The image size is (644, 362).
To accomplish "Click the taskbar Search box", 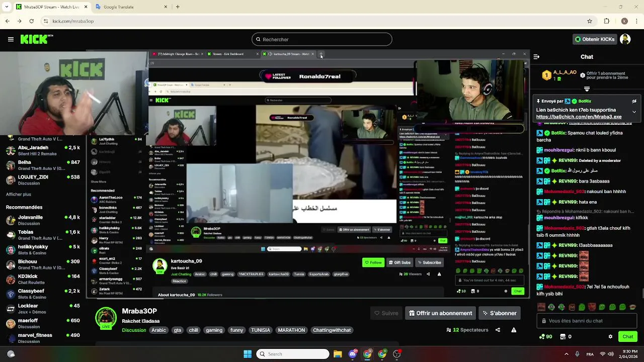I will pos(293,354).
